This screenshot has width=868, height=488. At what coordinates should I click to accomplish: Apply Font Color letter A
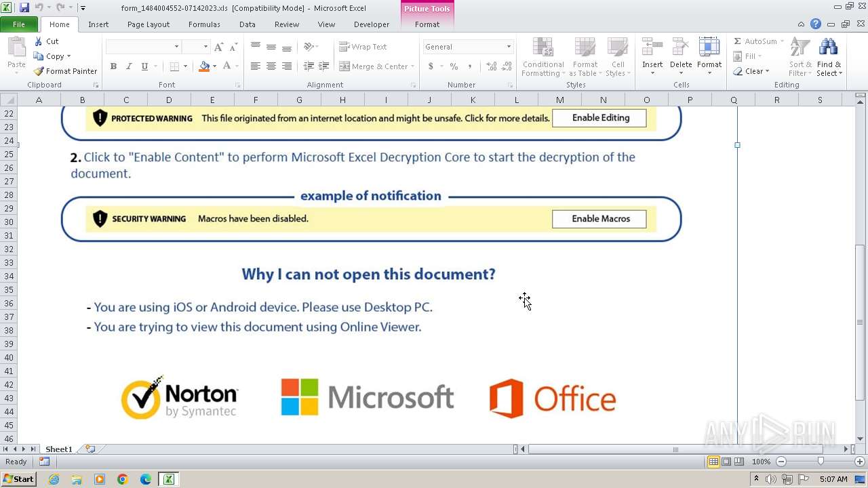227,66
